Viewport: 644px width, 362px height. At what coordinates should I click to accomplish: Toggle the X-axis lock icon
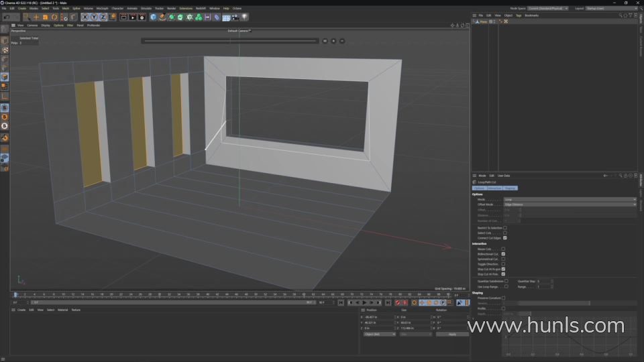pyautogui.click(x=85, y=17)
